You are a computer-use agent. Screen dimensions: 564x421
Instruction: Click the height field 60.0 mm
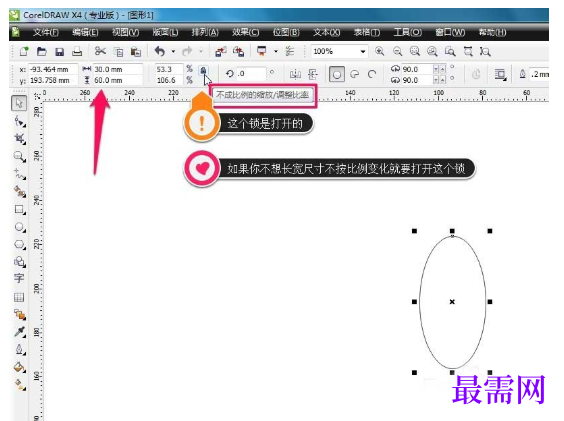tap(118, 80)
